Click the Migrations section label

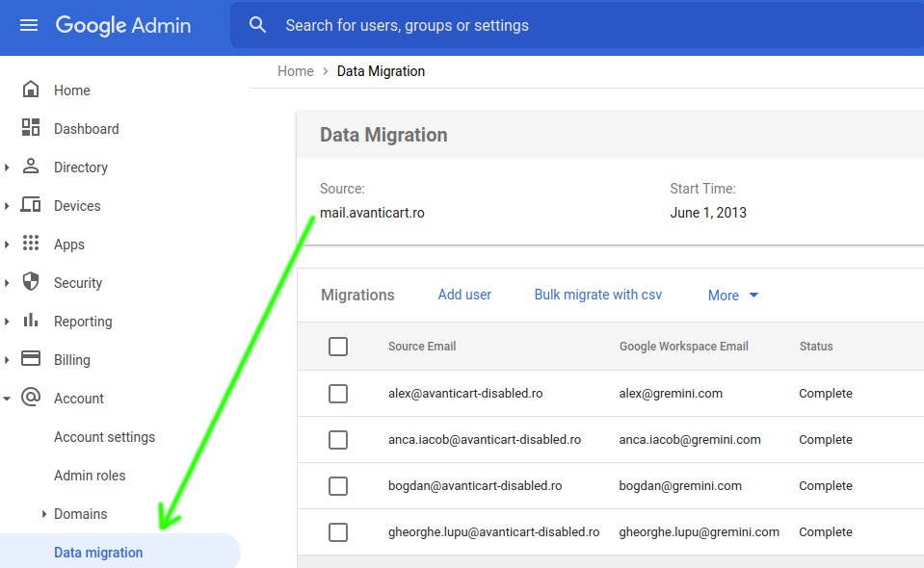(357, 295)
